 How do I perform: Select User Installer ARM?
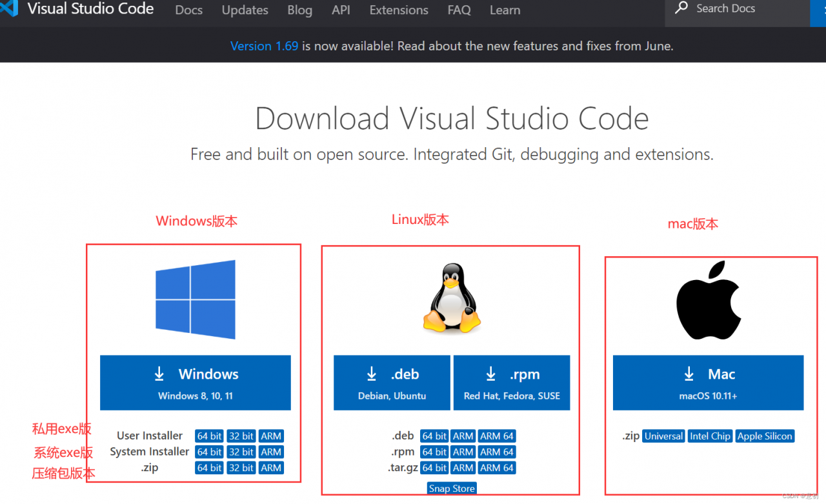pos(271,436)
